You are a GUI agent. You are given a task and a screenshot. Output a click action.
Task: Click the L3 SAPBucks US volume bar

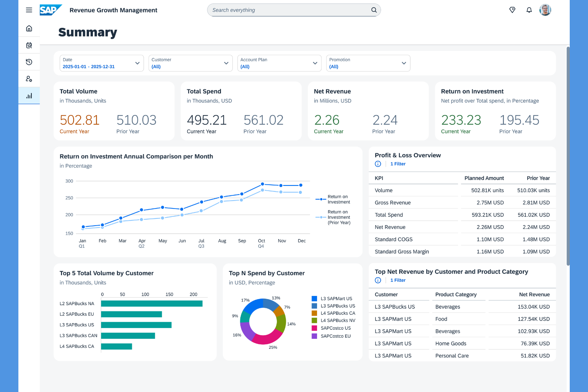(x=136, y=325)
